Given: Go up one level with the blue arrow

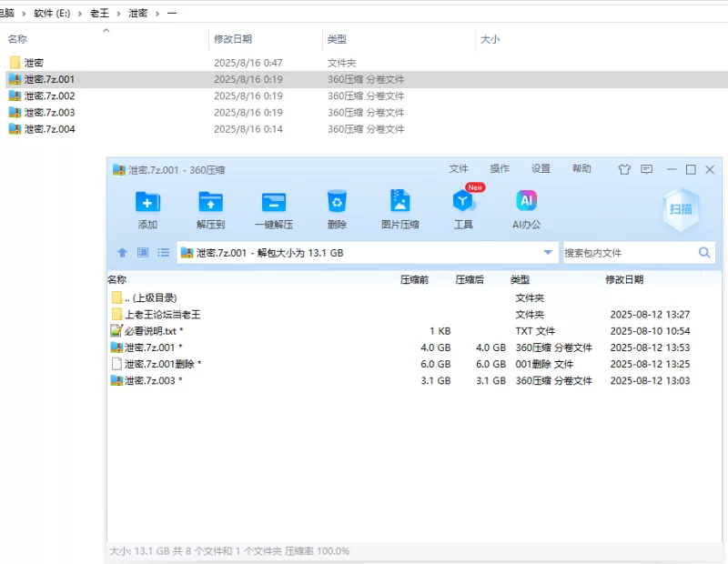Looking at the screenshot, I should click(122, 253).
